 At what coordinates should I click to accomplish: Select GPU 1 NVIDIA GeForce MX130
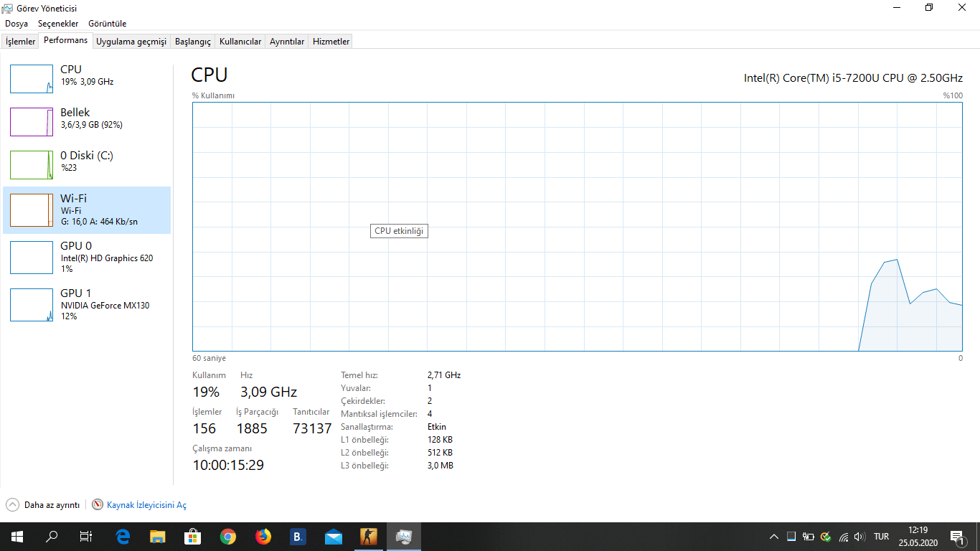point(87,305)
